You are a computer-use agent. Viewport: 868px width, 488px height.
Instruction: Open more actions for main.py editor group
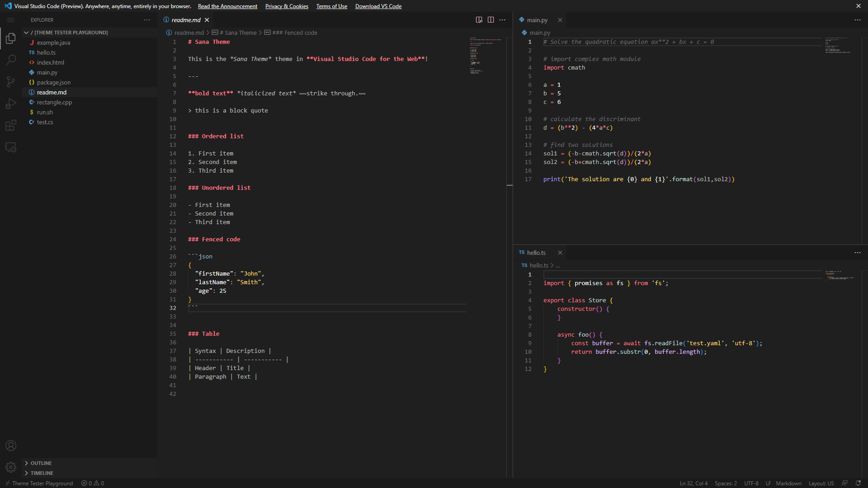pos(858,20)
